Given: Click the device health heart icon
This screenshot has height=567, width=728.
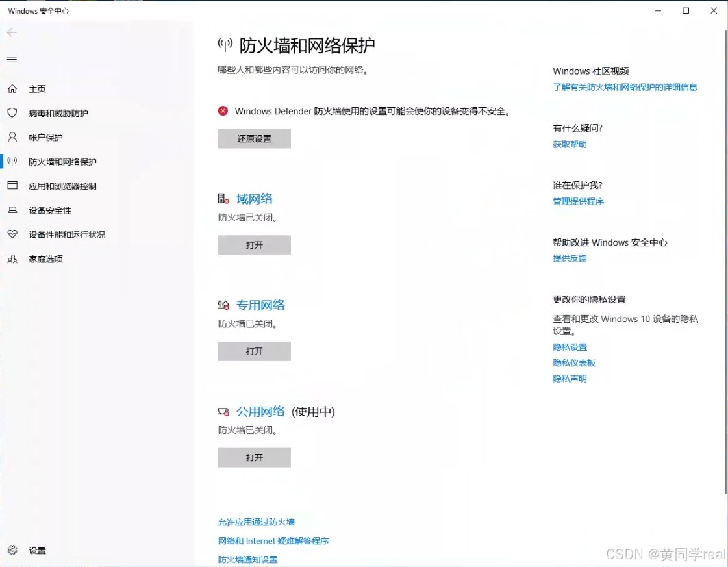Looking at the screenshot, I should click(12, 234).
